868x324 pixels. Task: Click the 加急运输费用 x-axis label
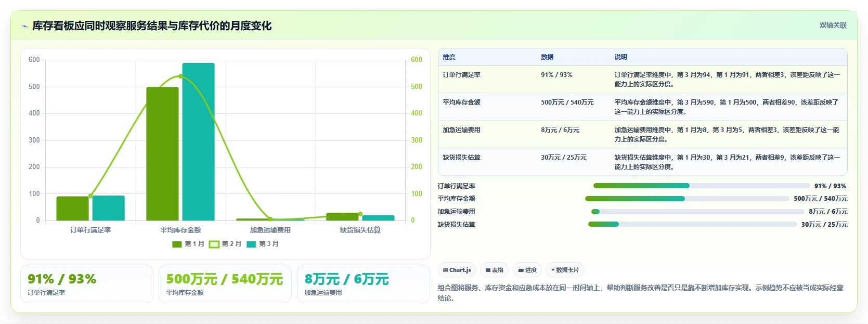(270, 230)
